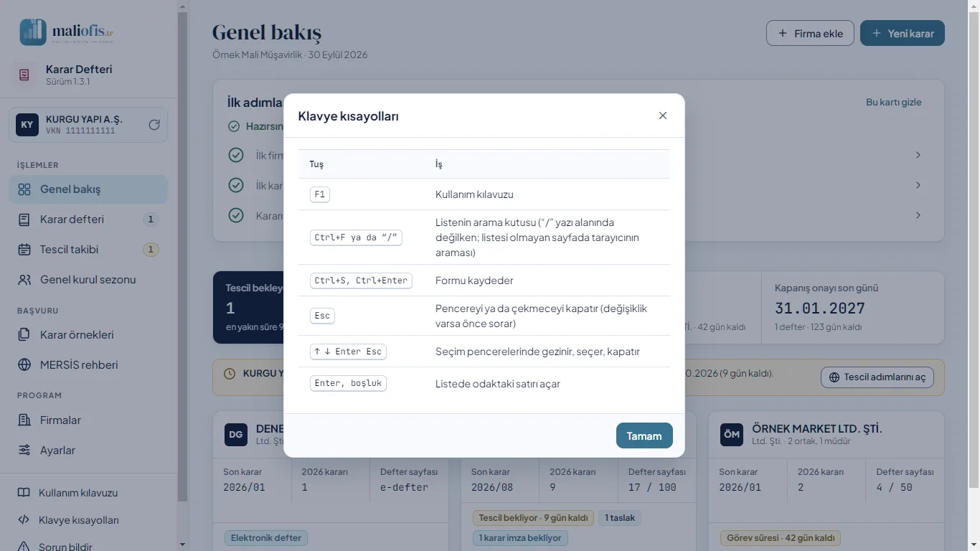Create a new decision with Yeni karar

903,34
